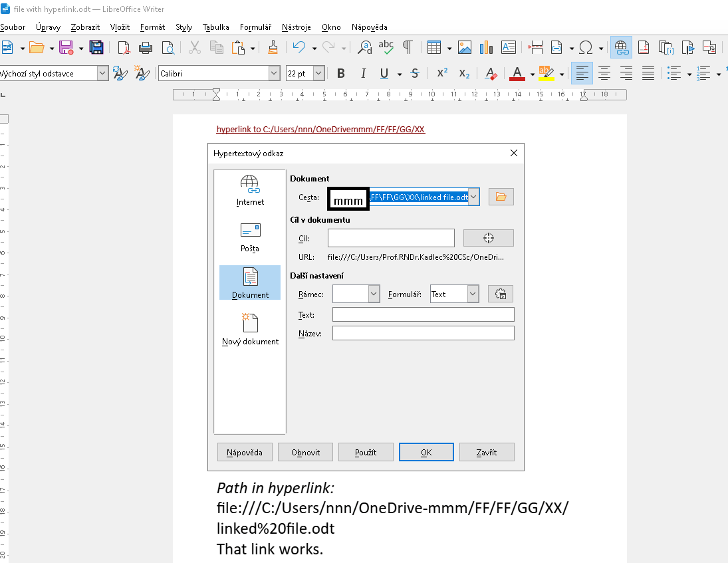Open Vložit menu
This screenshot has width=728, height=563.
(120, 27)
